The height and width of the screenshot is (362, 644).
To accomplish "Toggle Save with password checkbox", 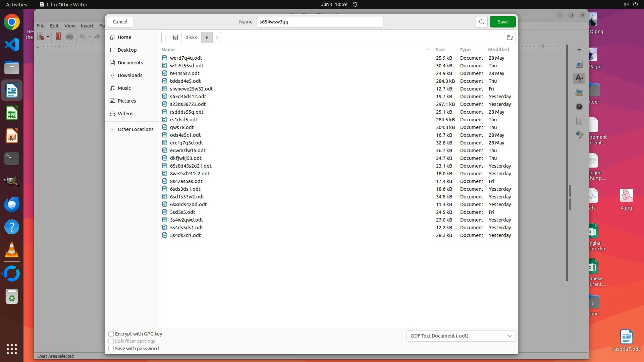I will [111, 349].
